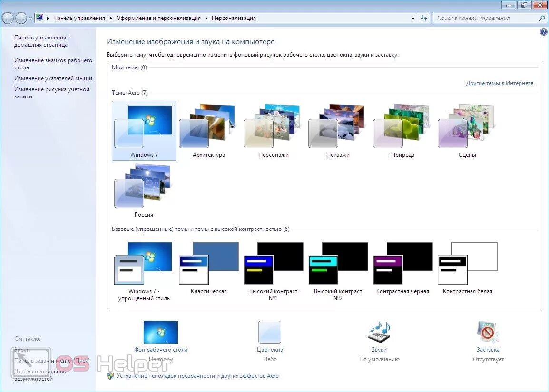Open Изменение рисунка учетной записи
The height and width of the screenshot is (392, 549).
[52, 93]
